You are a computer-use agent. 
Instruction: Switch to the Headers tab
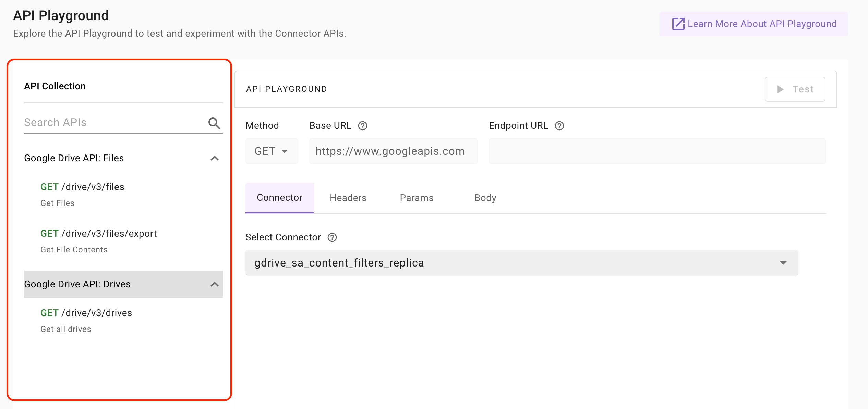[x=348, y=198]
